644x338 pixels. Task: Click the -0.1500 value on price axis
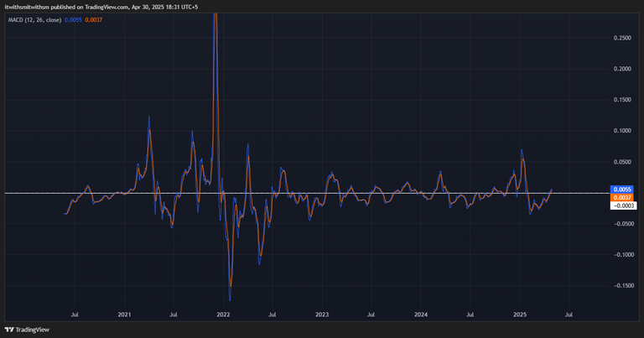coord(624,285)
